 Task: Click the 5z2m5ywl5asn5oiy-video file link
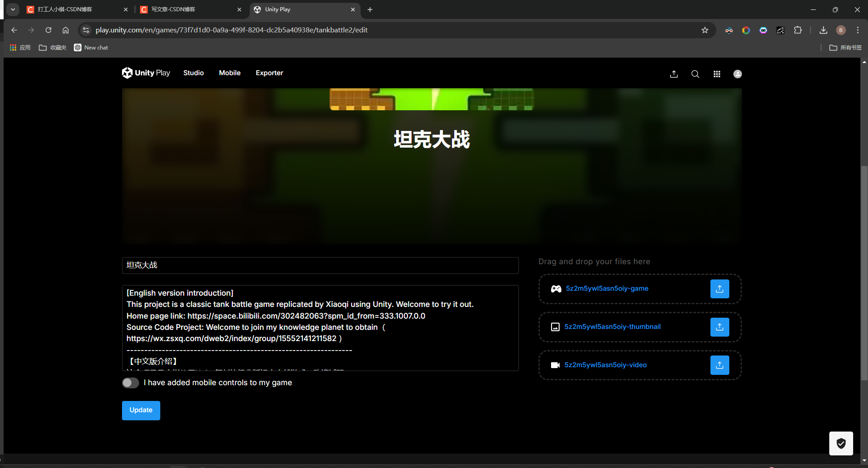(x=606, y=365)
